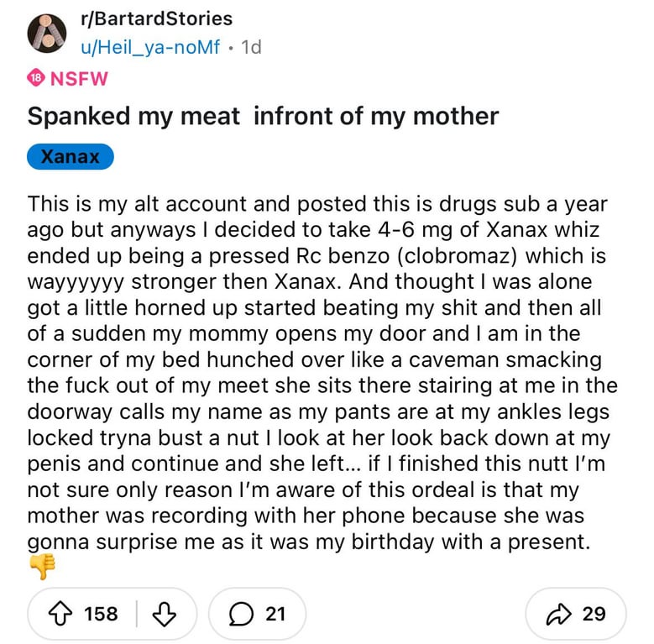Image resolution: width=654 pixels, height=644 pixels.
Task: Click the 21 comments count
Action: [x=275, y=614]
